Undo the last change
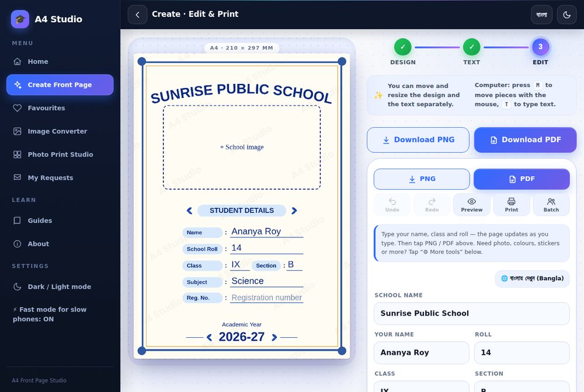 coord(392,205)
